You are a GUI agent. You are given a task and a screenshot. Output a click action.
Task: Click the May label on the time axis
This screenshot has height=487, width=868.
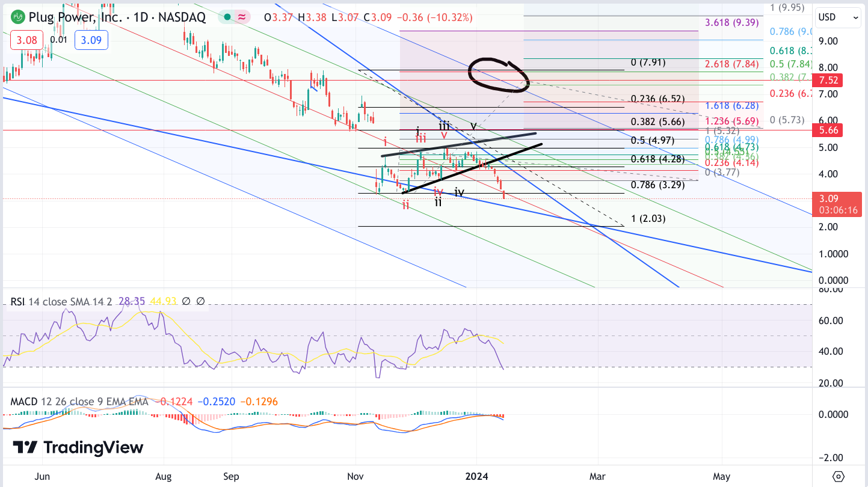[722, 477]
